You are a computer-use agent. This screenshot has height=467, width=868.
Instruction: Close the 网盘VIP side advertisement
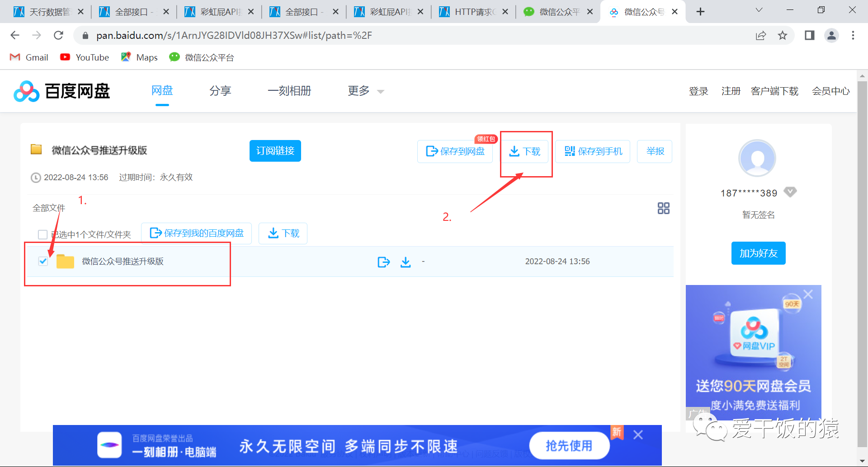pos(808,294)
